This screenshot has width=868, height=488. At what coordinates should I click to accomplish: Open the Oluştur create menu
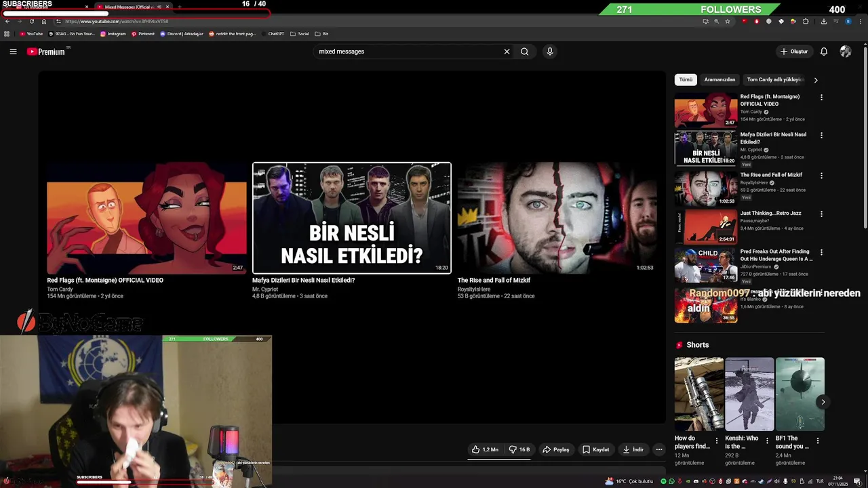793,52
